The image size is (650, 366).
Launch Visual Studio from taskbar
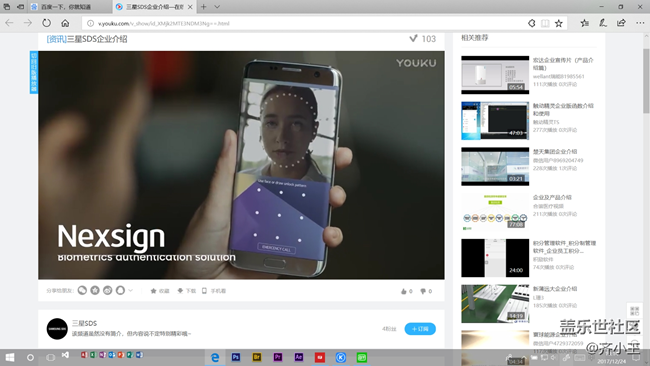65,355
